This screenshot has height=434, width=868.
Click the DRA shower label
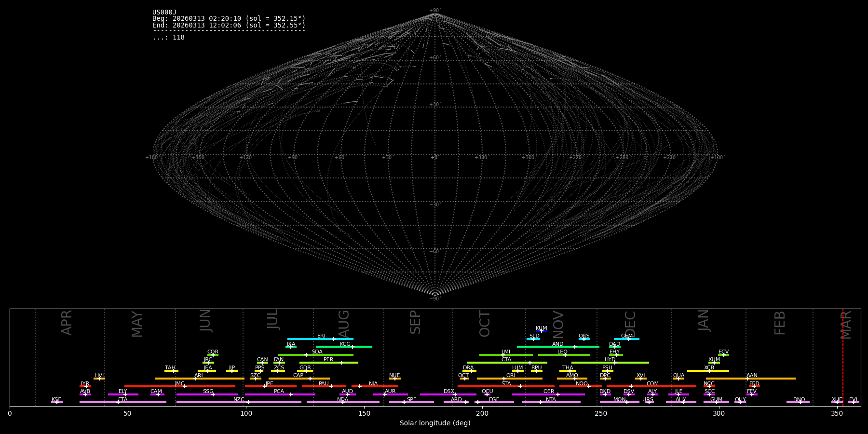click(x=468, y=368)
